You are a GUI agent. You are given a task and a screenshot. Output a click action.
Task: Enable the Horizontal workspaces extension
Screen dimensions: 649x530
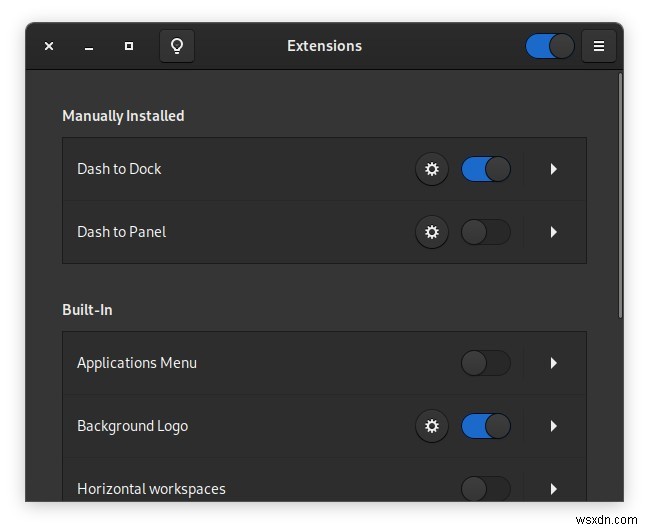pos(486,489)
